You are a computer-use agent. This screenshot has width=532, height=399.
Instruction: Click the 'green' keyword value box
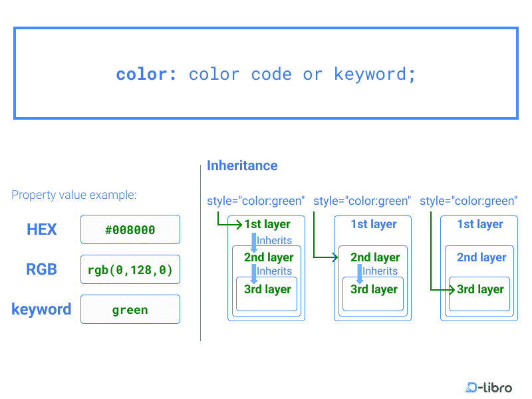pos(130,309)
